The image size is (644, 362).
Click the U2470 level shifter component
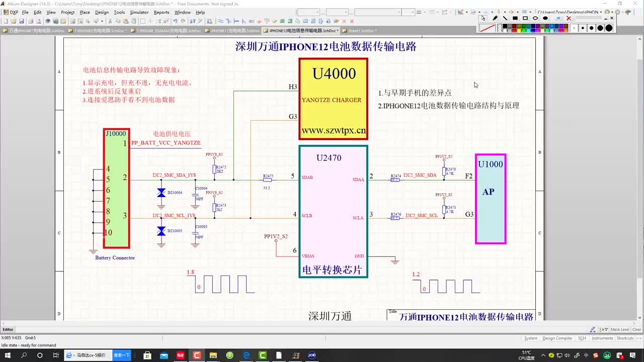pos(333,211)
